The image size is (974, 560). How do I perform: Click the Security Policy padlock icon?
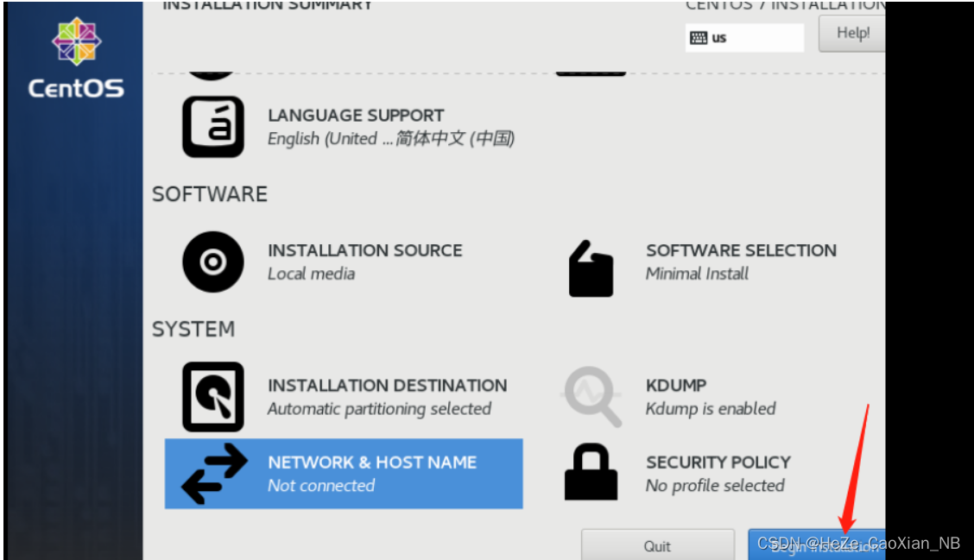coord(591,472)
